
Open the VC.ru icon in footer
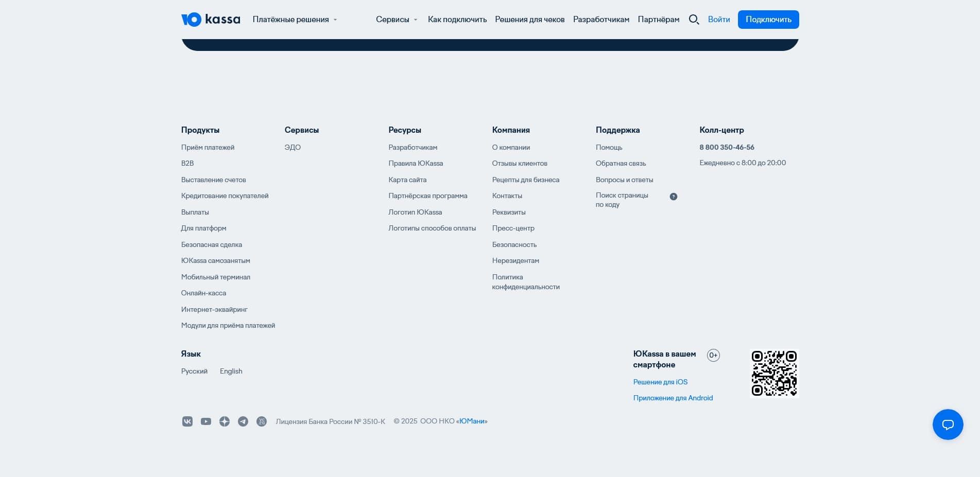click(x=262, y=421)
